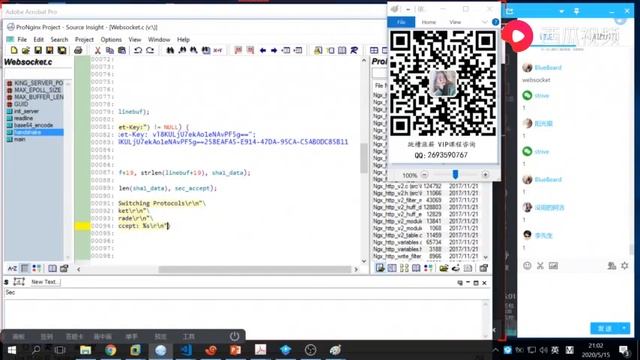Undo the last edit
The width and height of the screenshot is (640, 360).
138,50
